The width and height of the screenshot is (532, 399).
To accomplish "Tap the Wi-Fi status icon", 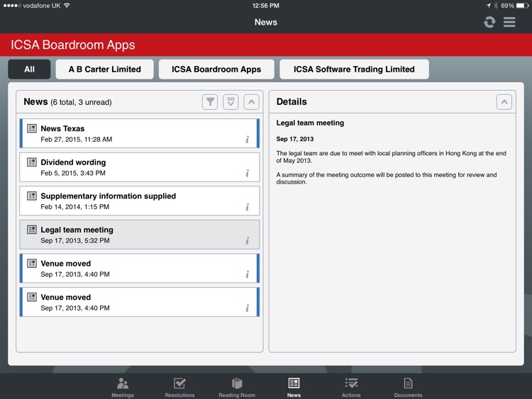I will 67,6.
